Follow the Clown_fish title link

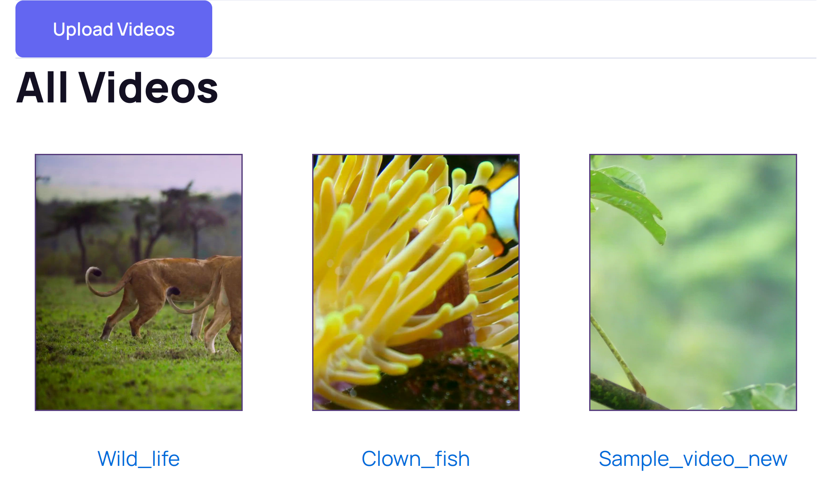pos(416,459)
